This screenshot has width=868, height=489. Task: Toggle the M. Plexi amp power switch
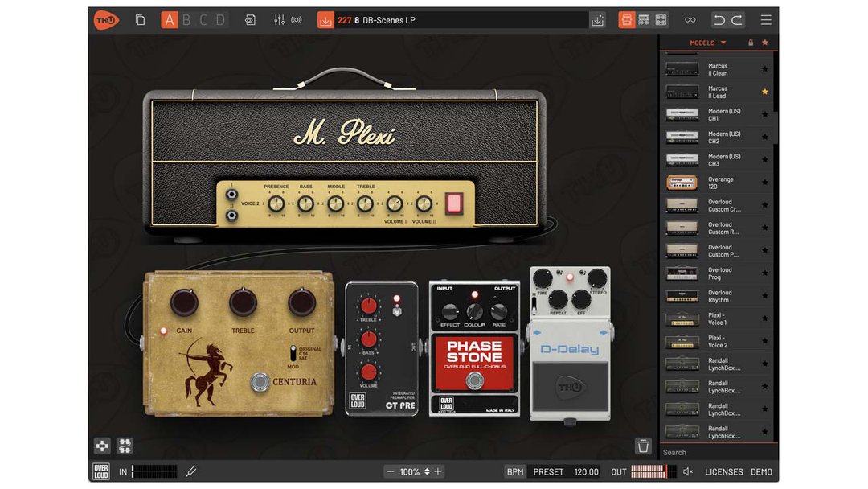455,203
